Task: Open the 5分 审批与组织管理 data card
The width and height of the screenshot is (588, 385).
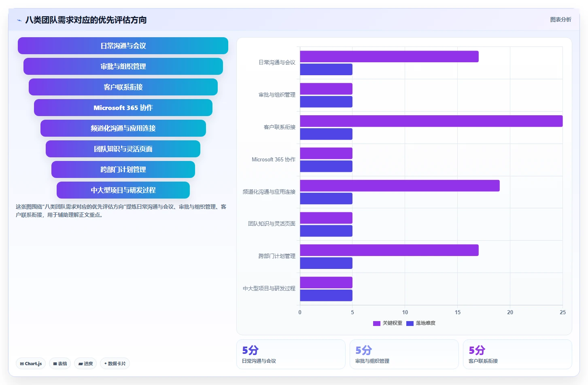Action: pyautogui.click(x=404, y=354)
